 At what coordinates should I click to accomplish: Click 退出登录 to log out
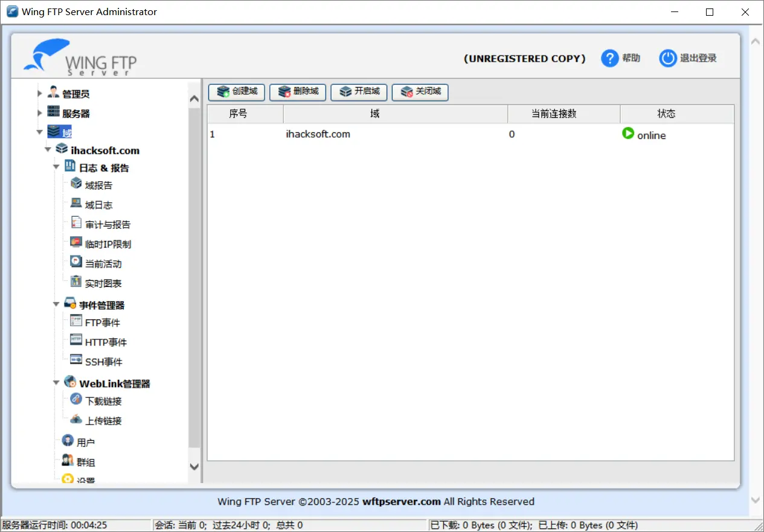pyautogui.click(x=698, y=58)
